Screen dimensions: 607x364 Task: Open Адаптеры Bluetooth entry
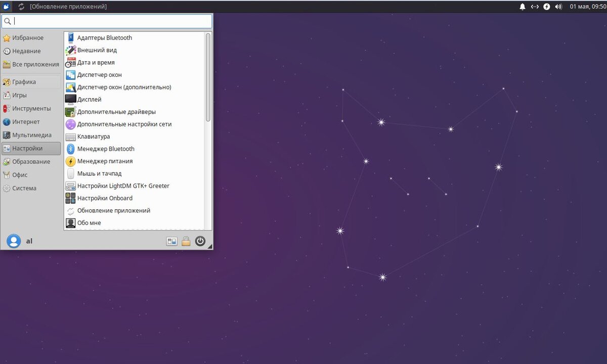[x=104, y=37]
